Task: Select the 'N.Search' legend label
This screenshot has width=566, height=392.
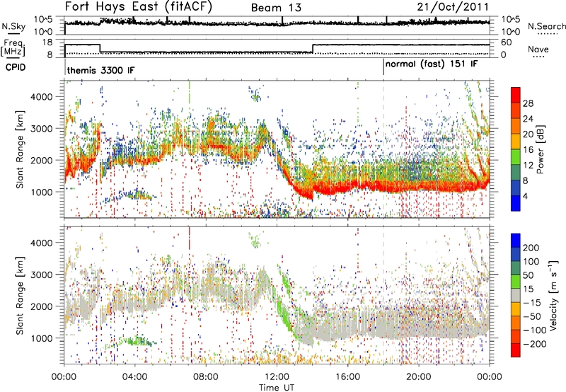Action: click(547, 26)
